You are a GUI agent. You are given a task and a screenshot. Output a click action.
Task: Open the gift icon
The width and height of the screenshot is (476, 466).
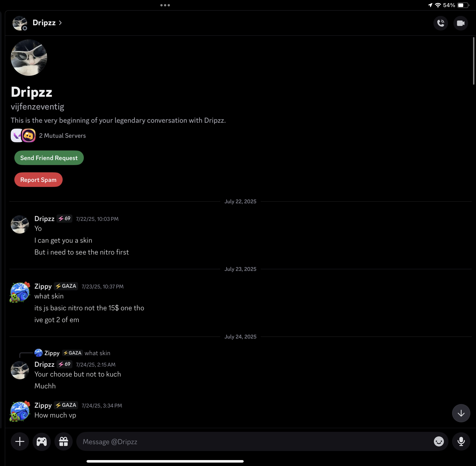pyautogui.click(x=63, y=441)
